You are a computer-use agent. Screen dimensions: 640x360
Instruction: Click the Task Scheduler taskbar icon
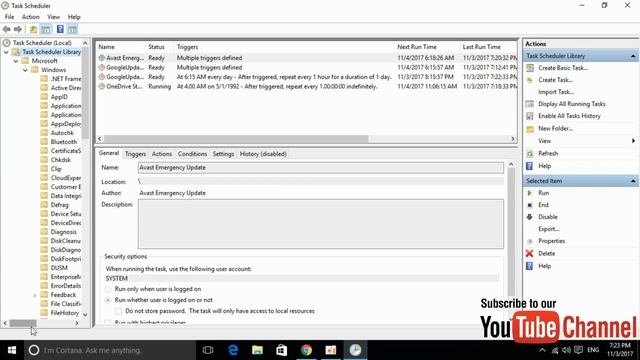[x=356, y=350]
